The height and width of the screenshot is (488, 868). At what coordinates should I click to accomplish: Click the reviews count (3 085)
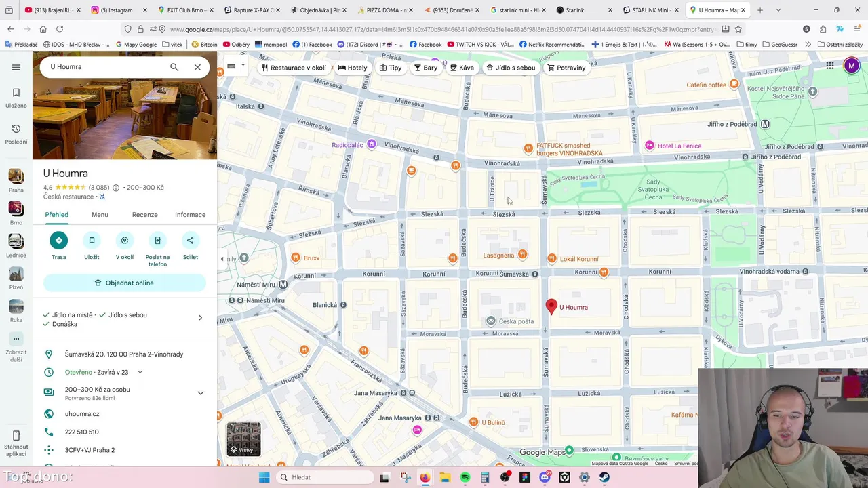pos(99,188)
